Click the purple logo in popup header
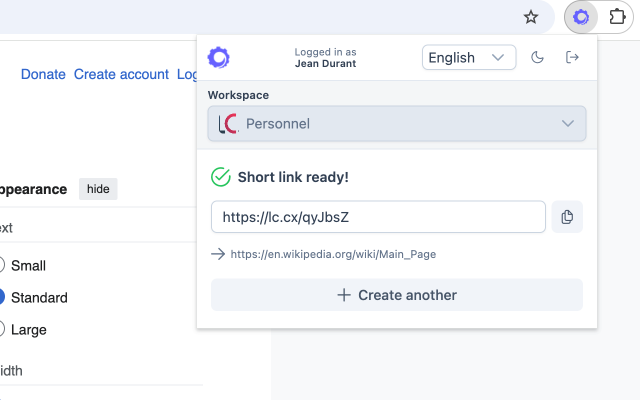Viewport: 640px width, 400px height. 219,58
